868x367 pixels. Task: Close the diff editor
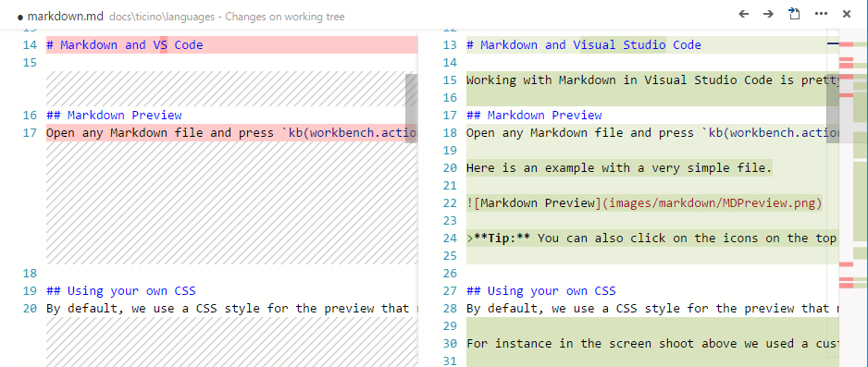pos(847,14)
